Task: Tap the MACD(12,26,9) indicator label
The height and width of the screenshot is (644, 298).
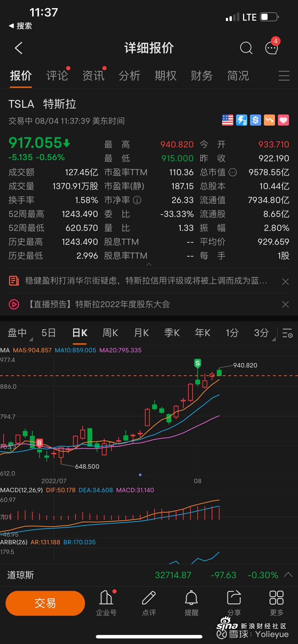Action: (x=22, y=490)
